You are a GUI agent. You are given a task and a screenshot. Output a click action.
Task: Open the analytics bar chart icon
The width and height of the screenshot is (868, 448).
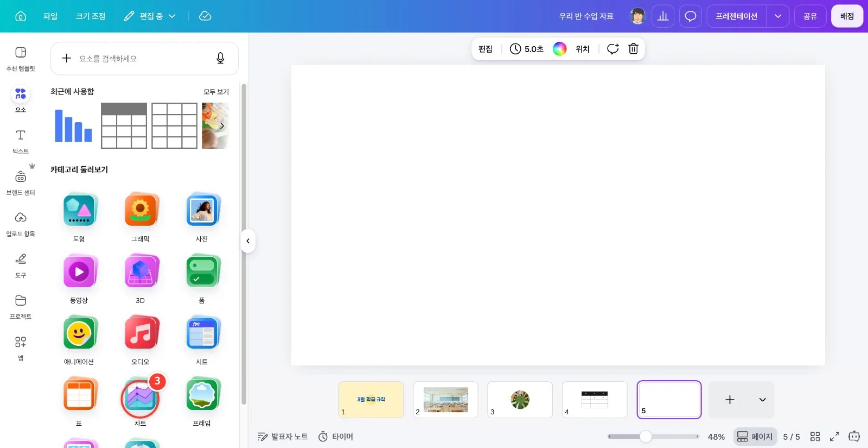click(663, 16)
